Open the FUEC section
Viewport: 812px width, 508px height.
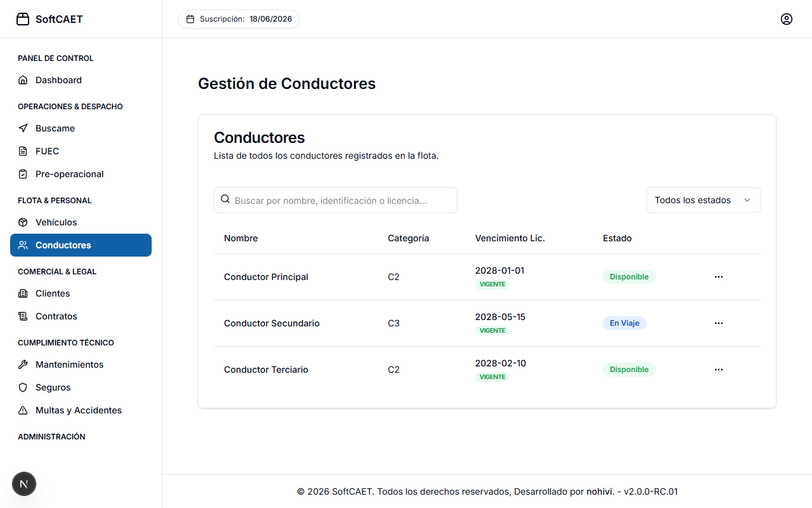(81, 151)
